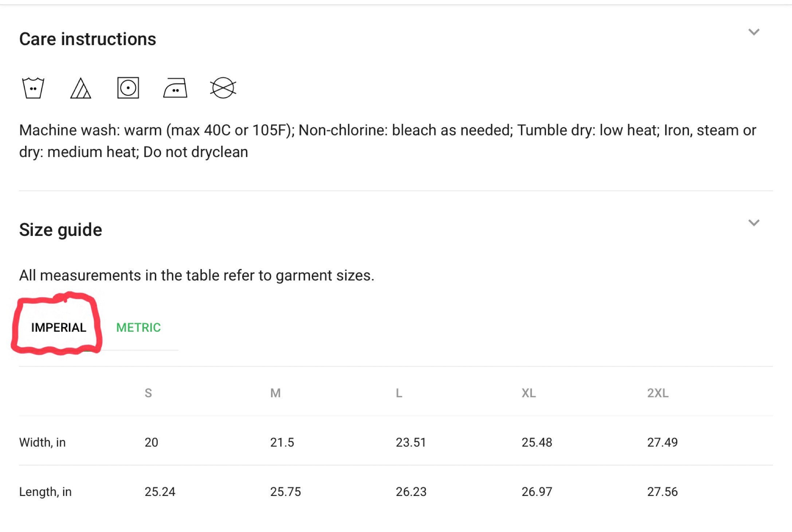Image resolution: width=792 pixels, height=532 pixels.
Task: Click the Length, in row label
Action: point(45,492)
